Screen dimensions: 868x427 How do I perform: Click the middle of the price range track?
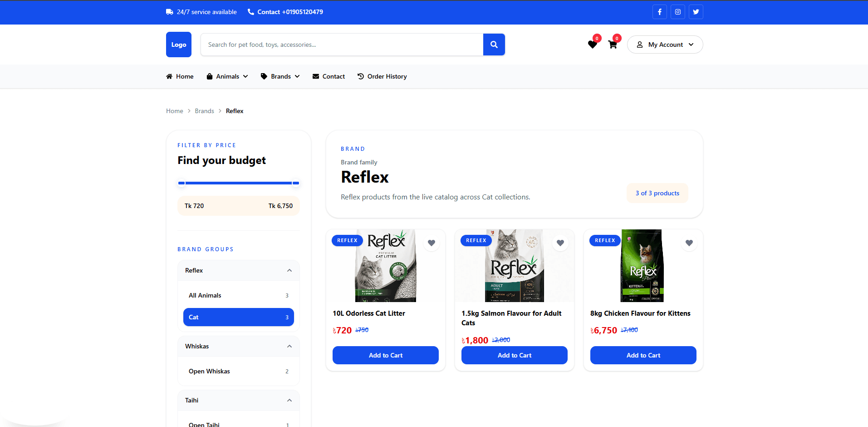[239, 183]
